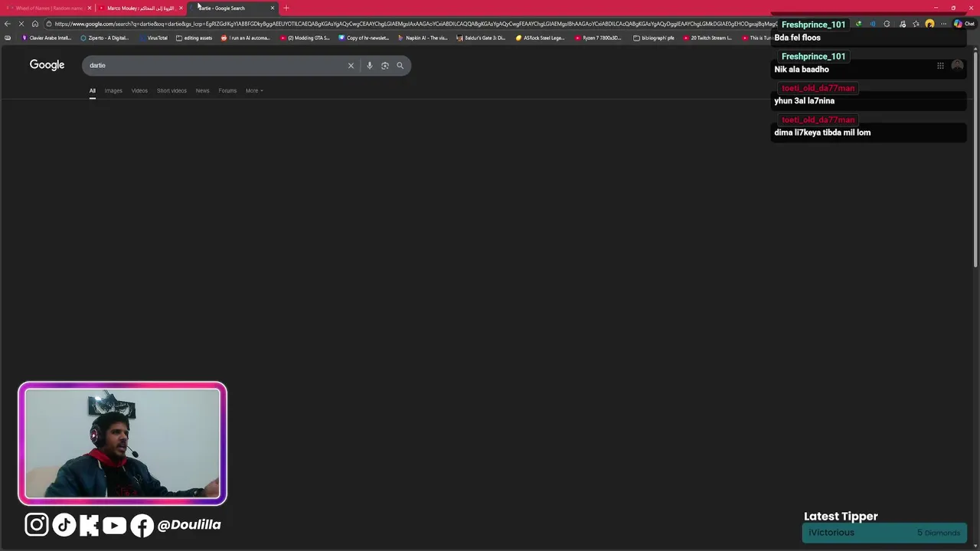
Task: Switch to News results tab
Action: tap(202, 90)
